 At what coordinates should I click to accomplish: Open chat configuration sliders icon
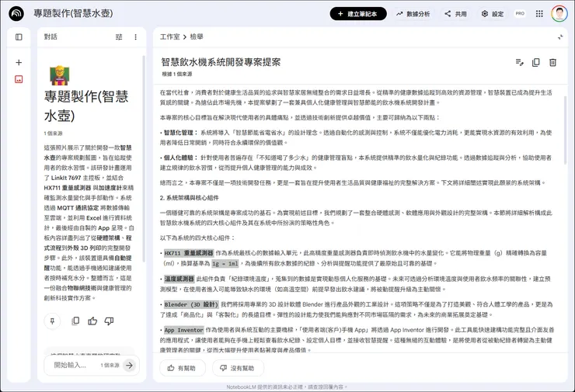(x=119, y=37)
